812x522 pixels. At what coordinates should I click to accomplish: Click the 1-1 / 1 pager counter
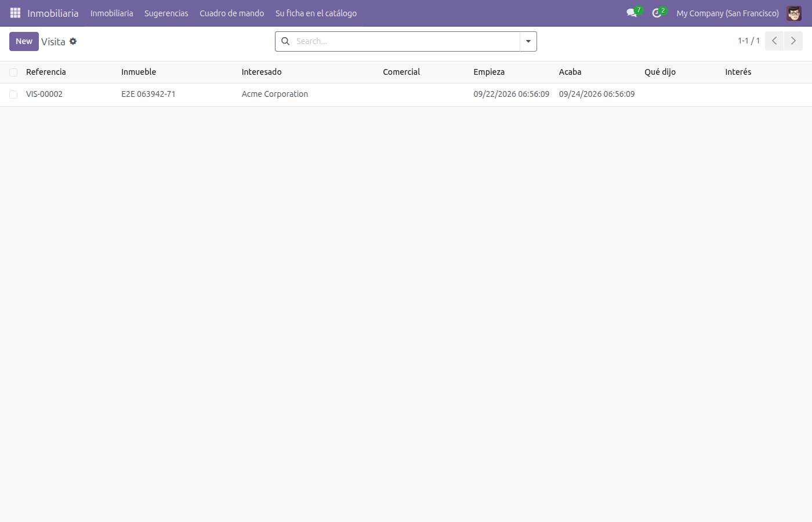(749, 41)
